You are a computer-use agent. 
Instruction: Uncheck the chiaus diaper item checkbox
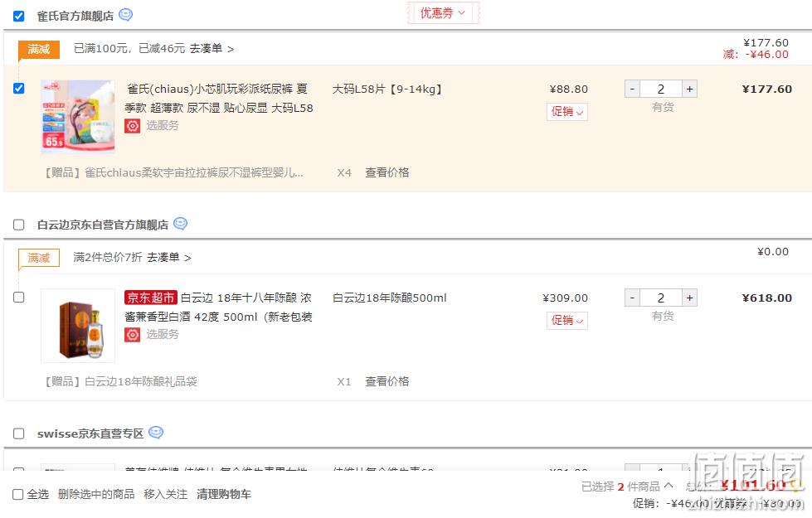click(x=18, y=89)
